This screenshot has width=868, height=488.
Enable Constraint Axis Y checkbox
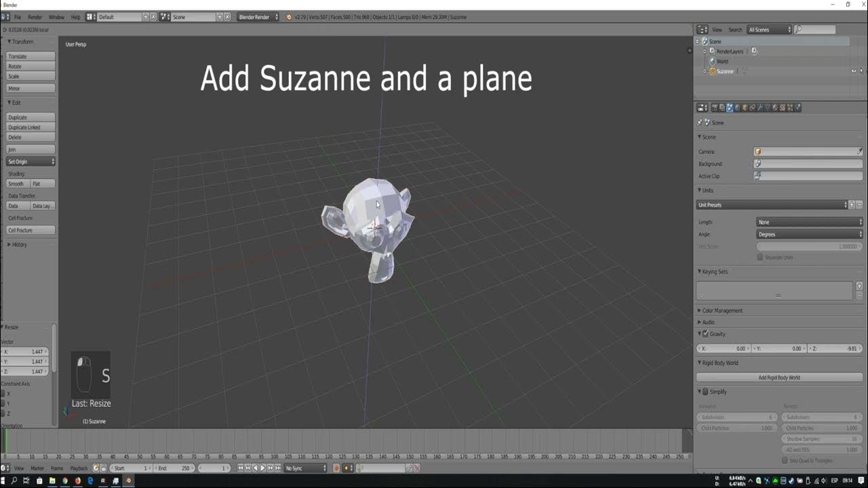coord(3,403)
